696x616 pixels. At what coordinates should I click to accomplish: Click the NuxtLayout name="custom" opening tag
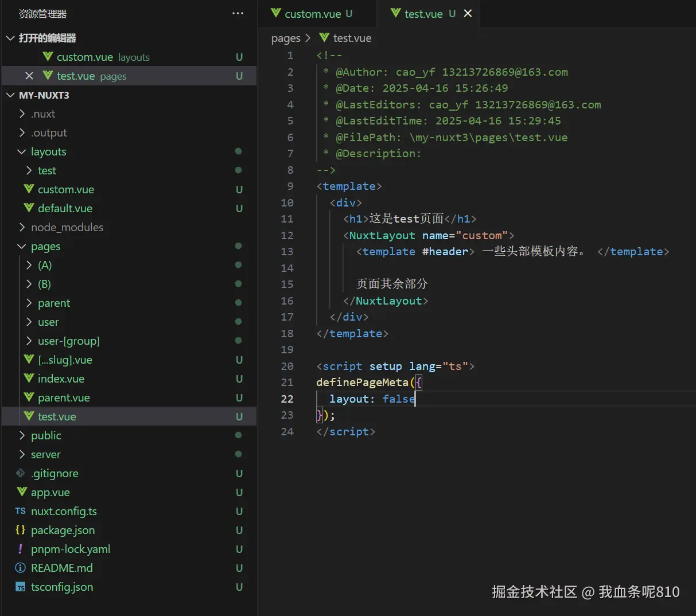point(429,235)
